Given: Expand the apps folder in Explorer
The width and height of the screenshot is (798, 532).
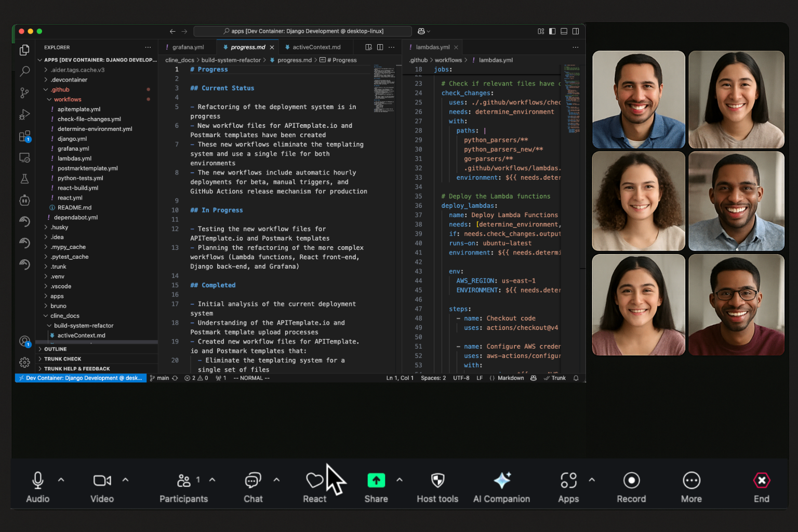Looking at the screenshot, I should pyautogui.click(x=57, y=296).
